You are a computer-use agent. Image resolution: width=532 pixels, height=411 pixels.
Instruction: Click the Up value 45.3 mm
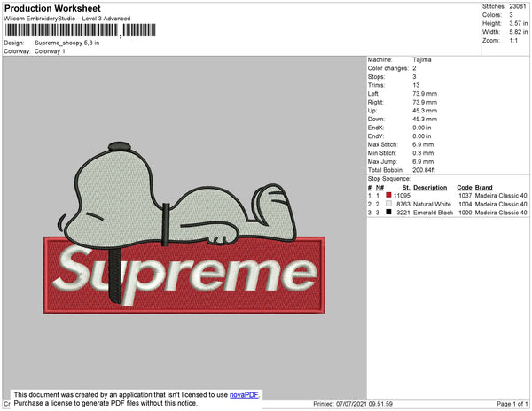click(425, 111)
